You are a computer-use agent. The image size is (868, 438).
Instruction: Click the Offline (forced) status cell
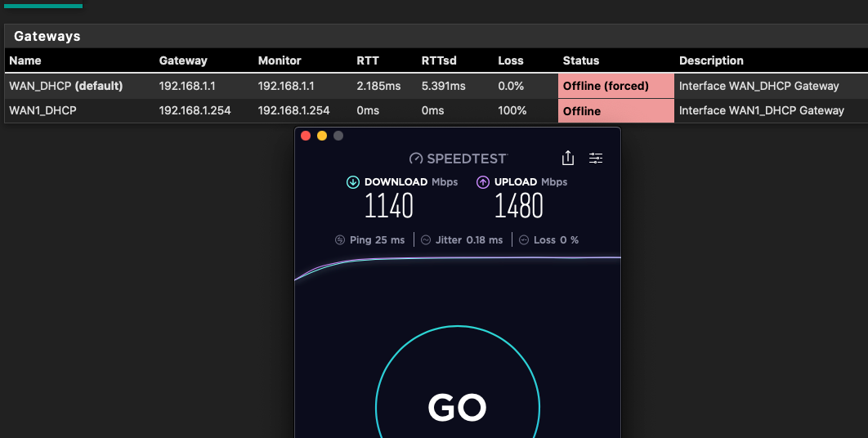click(616, 86)
